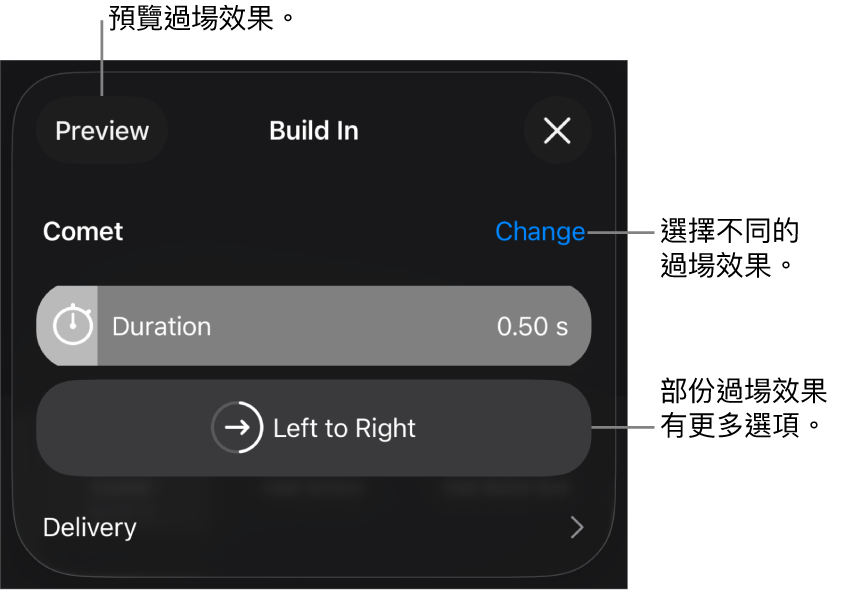
Task: Click the left edge of direction button
Action: coord(50,428)
